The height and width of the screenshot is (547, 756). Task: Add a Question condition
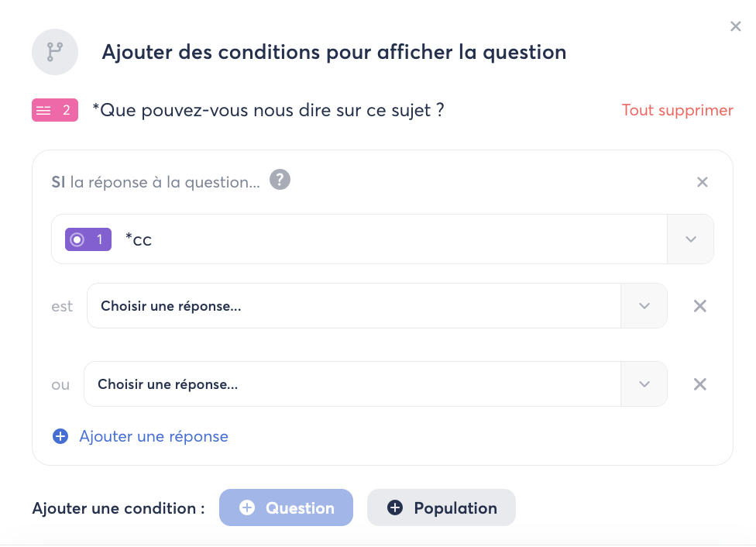[x=286, y=508]
